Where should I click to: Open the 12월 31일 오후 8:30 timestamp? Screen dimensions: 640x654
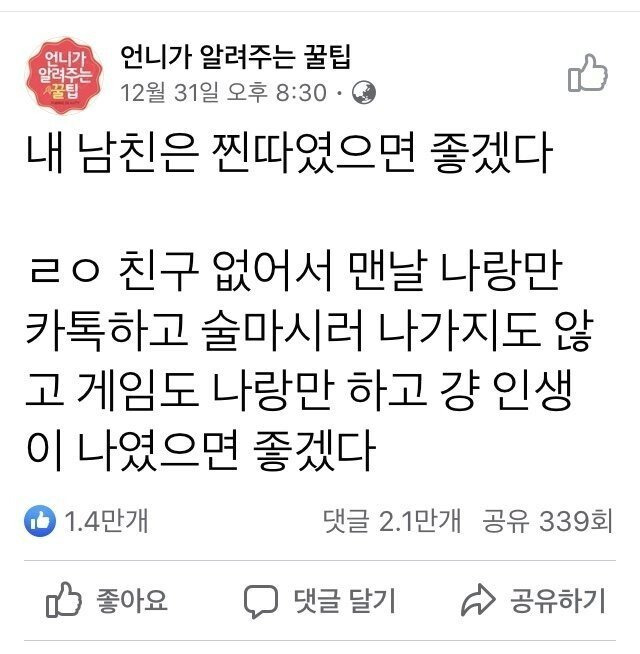[223, 92]
